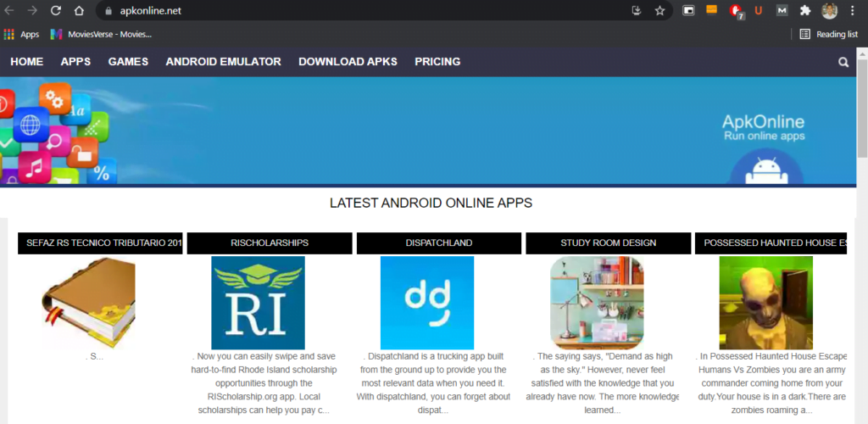Open HOME in site navigation
Screen dimensions: 868x424
(26, 62)
